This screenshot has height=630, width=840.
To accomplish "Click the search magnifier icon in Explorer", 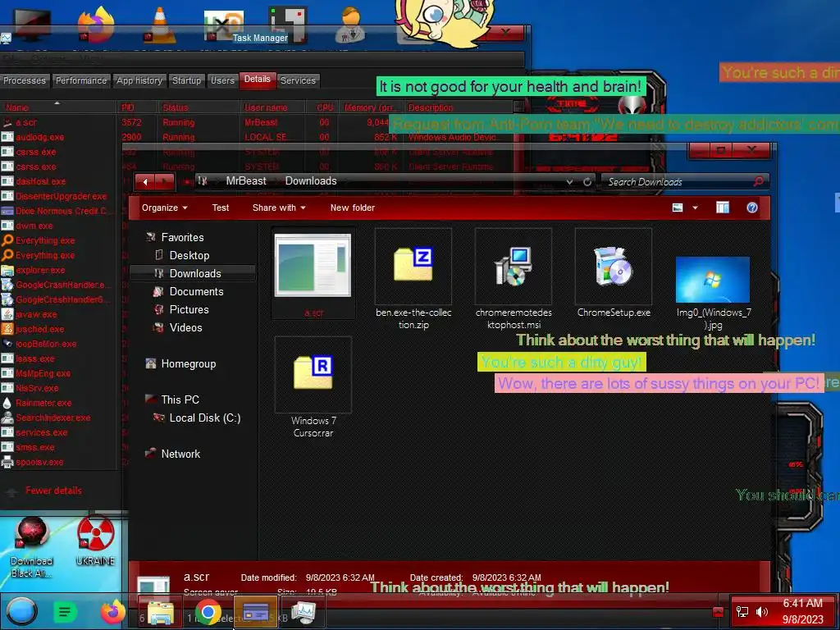I will point(758,181).
